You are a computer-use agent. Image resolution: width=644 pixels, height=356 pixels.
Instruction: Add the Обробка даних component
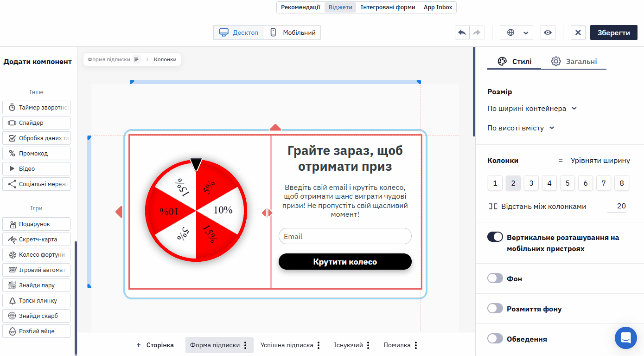37,138
